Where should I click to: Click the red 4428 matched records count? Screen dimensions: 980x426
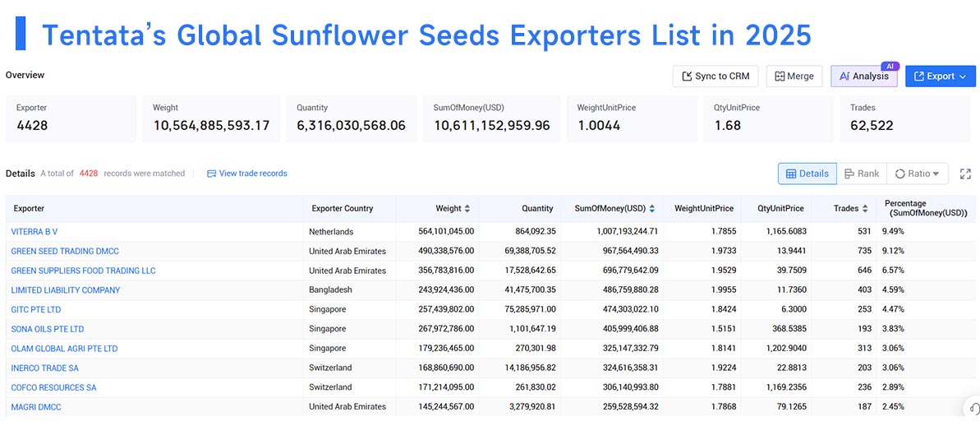[x=89, y=174]
